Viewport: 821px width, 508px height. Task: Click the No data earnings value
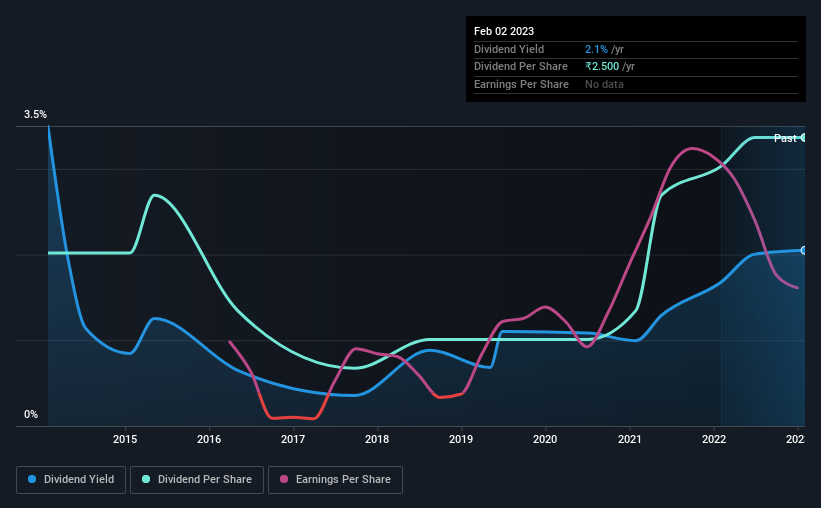pyautogui.click(x=604, y=84)
